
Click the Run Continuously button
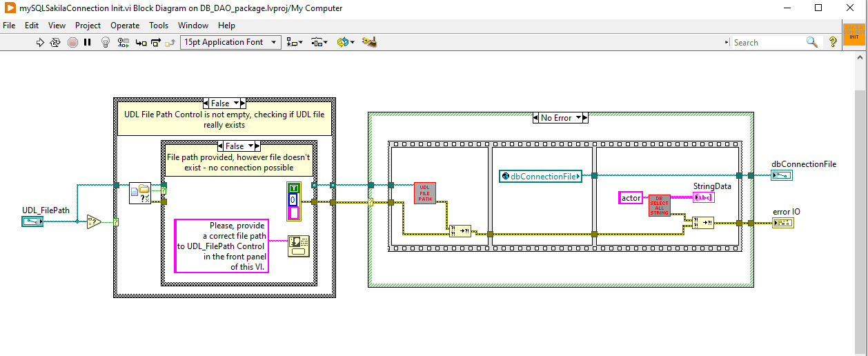click(x=55, y=42)
